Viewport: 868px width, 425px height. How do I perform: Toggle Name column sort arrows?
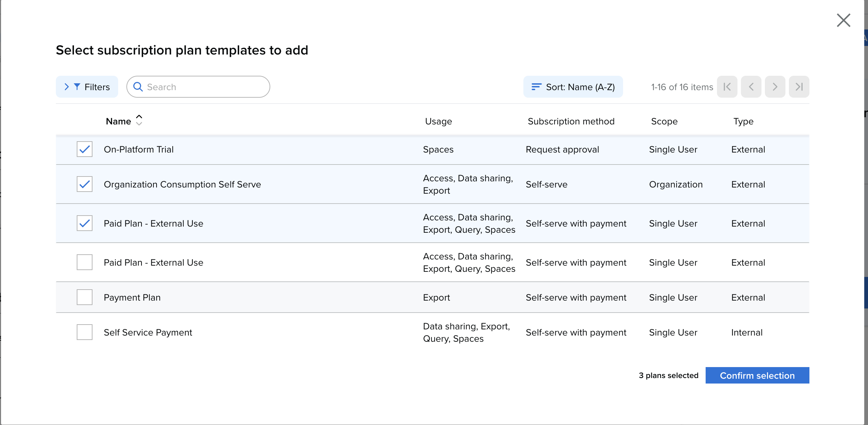[139, 120]
